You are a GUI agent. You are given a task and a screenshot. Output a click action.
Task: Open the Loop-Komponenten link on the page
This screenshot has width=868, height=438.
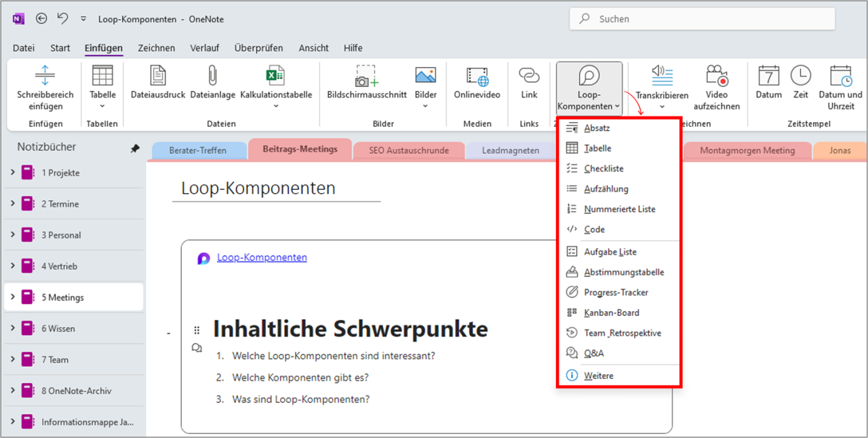pyautogui.click(x=262, y=257)
